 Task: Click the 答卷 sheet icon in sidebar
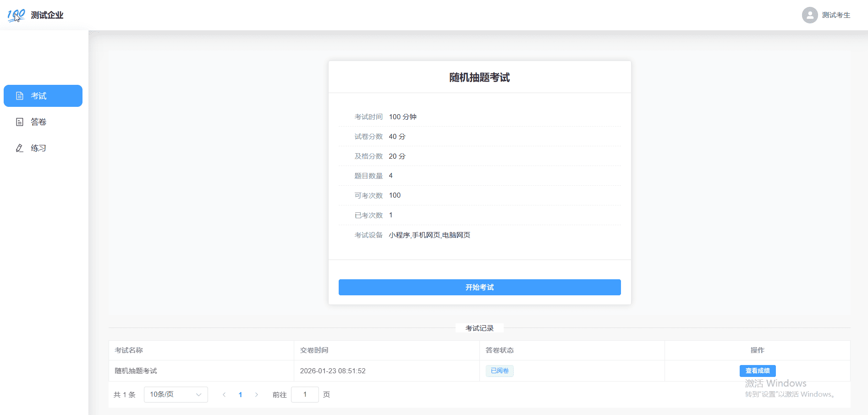click(x=19, y=122)
